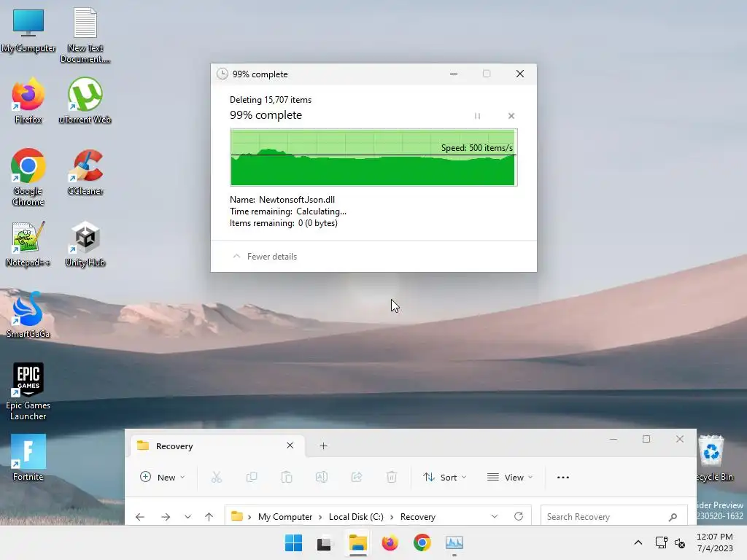Select the Unity Hub desktop shortcut
Viewport: 747px width, 560px height.
[85, 244]
